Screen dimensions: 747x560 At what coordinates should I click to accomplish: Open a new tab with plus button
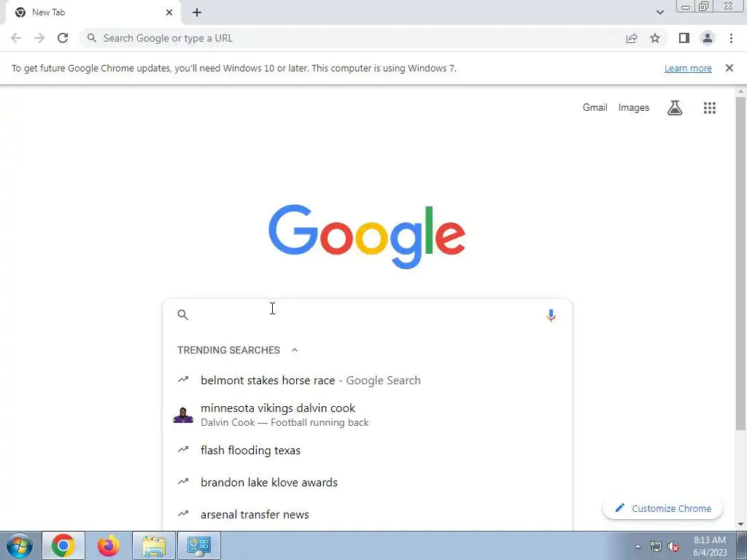[197, 12]
